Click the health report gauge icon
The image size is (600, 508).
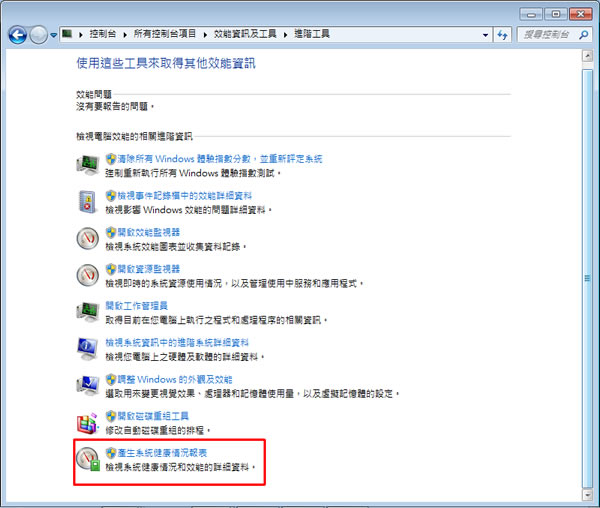[88, 459]
